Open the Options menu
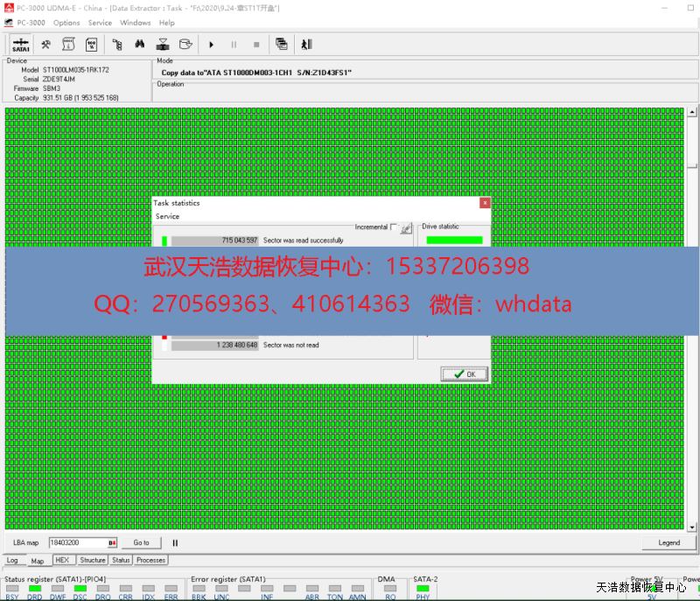Screen dimensions: 700x601 point(66,23)
